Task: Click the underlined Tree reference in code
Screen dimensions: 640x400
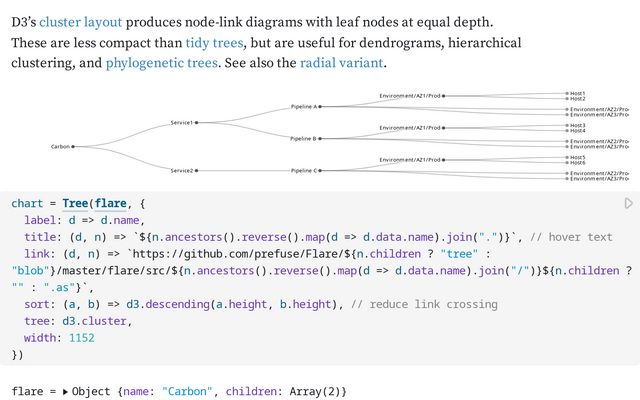Action: (75, 204)
